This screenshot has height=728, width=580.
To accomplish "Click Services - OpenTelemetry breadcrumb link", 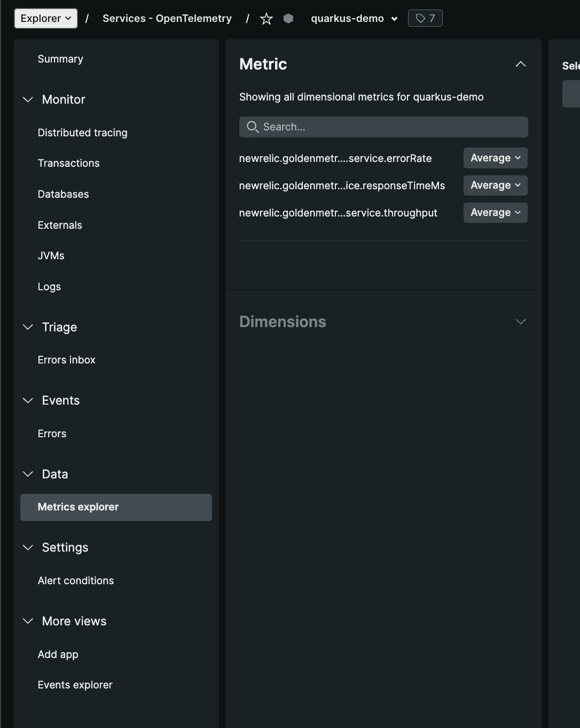I will coord(167,19).
